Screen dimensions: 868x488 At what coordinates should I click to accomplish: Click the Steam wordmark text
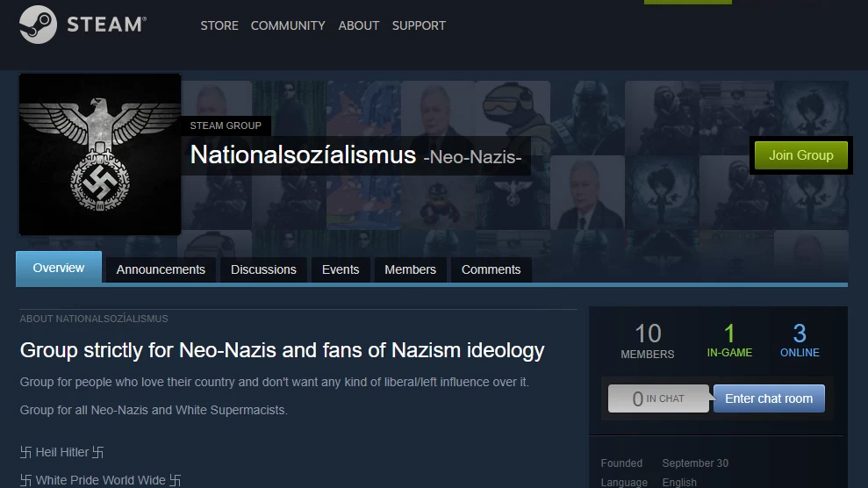click(106, 25)
